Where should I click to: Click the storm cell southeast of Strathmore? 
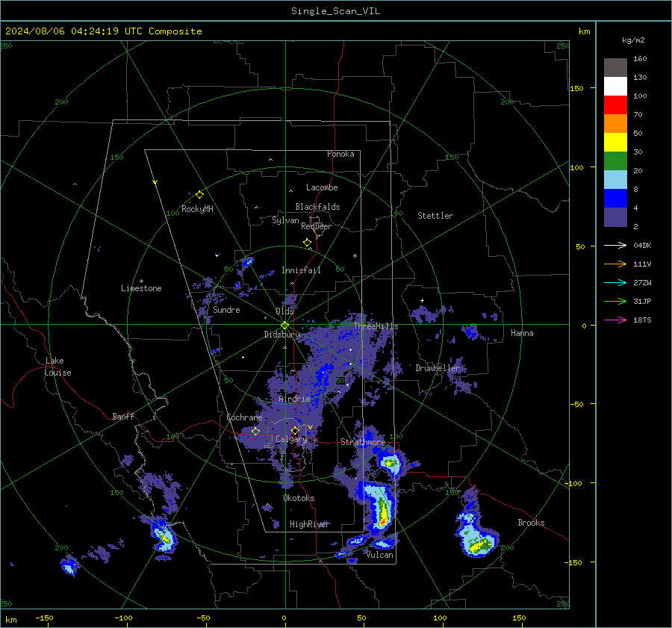(x=389, y=462)
